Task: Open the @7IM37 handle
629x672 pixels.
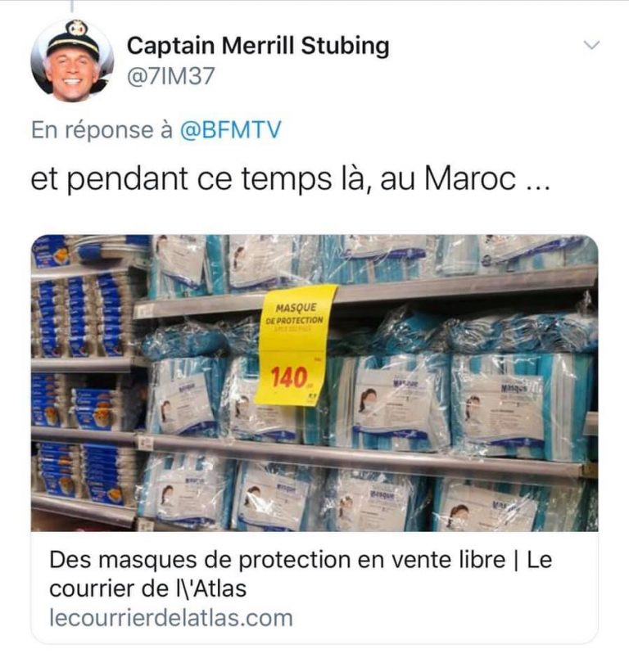Action: click(x=170, y=76)
